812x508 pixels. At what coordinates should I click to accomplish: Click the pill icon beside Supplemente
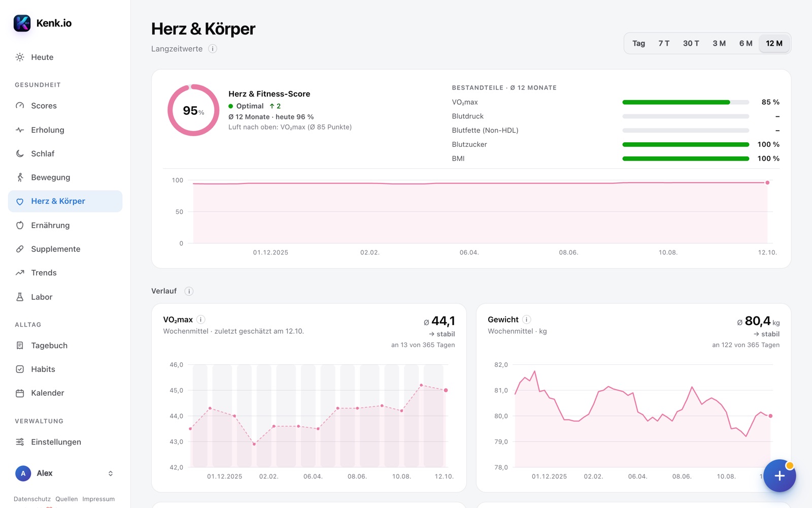pos(20,249)
